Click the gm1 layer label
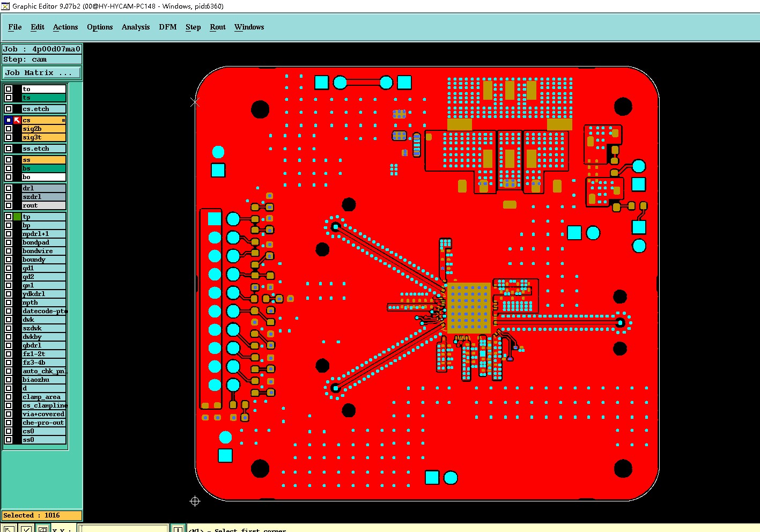 point(44,285)
